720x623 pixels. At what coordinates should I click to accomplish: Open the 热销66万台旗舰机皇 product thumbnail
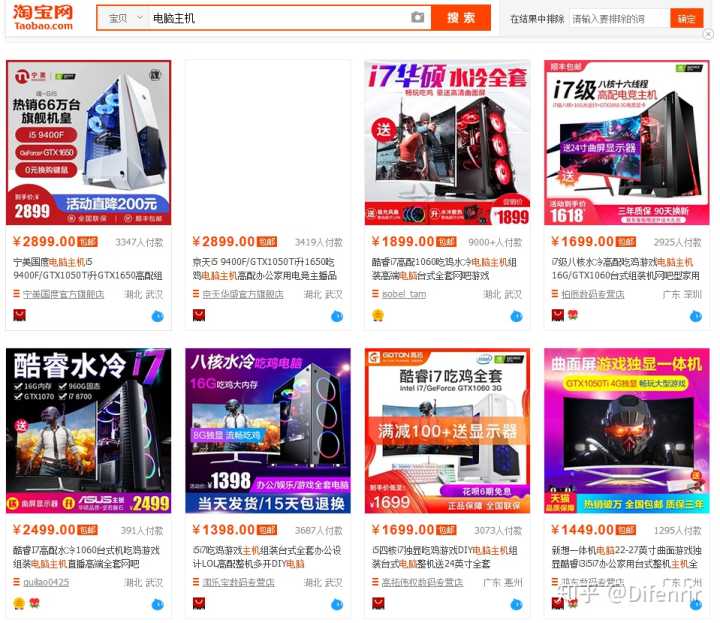coord(89,143)
